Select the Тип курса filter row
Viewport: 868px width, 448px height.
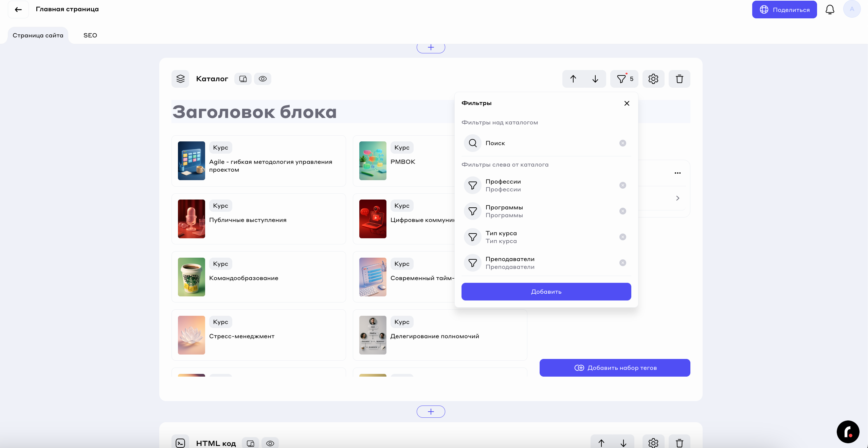click(546, 237)
